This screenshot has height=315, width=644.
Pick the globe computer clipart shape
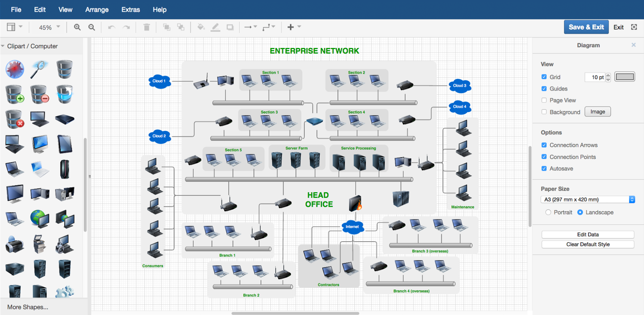(39, 219)
